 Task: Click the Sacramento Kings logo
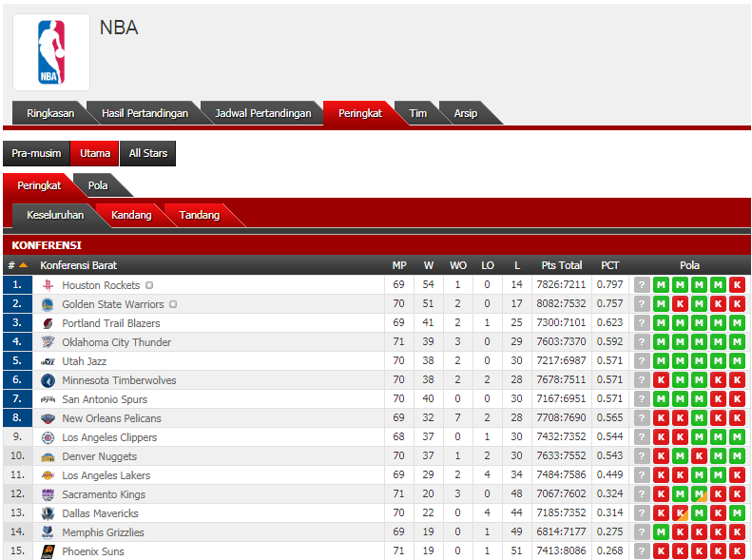(48, 494)
